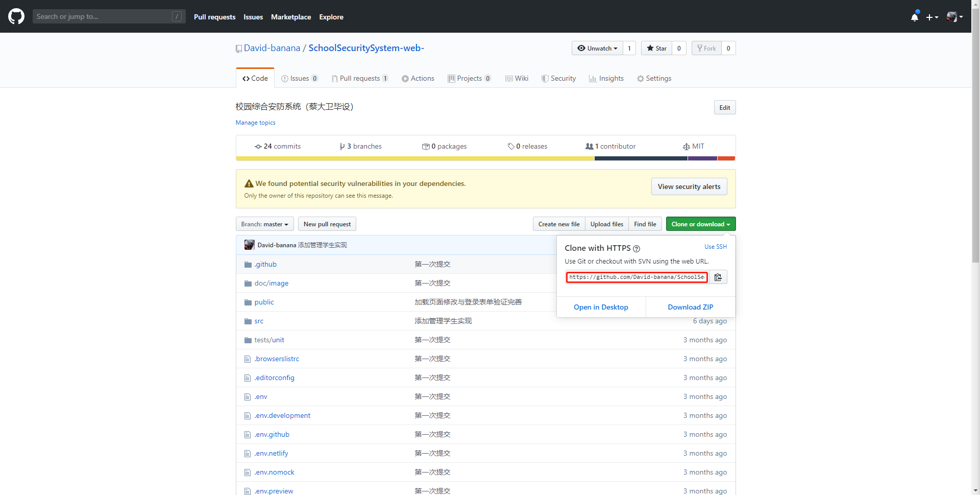Open the SchoolSecuritySystem-web- repository link
The image size is (980, 495).
pyautogui.click(x=366, y=48)
